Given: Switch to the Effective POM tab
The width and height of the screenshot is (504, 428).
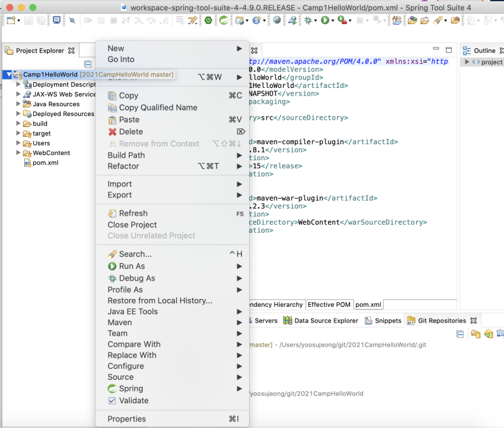Looking at the screenshot, I should (329, 304).
